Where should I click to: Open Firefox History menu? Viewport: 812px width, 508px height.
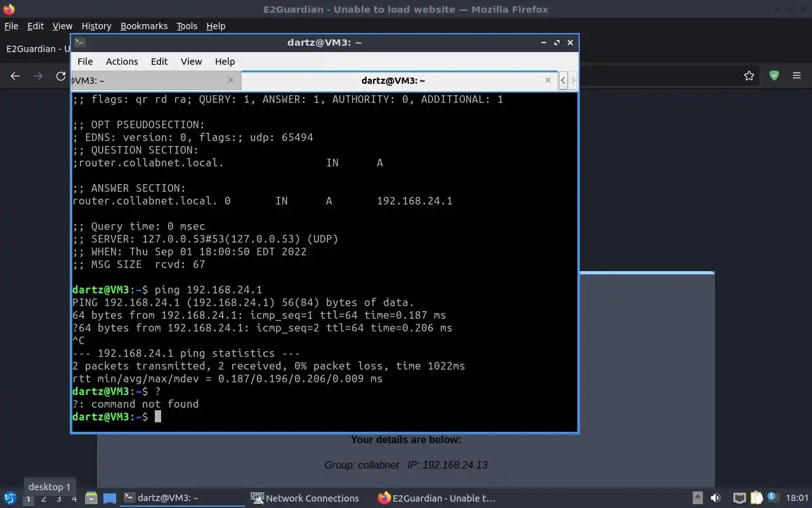click(x=96, y=26)
